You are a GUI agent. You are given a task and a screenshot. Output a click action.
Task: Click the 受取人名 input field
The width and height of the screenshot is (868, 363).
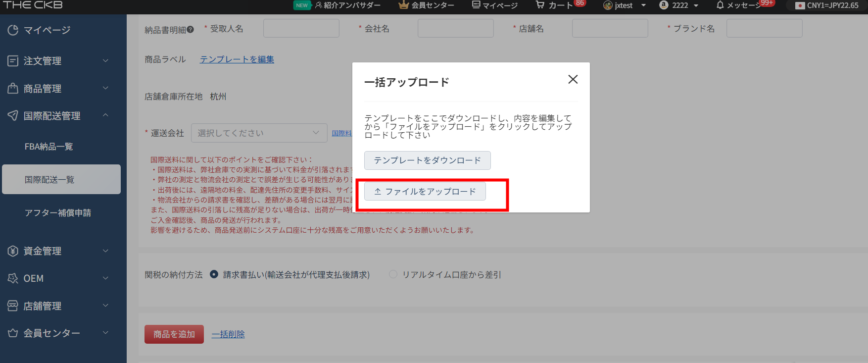(x=301, y=29)
